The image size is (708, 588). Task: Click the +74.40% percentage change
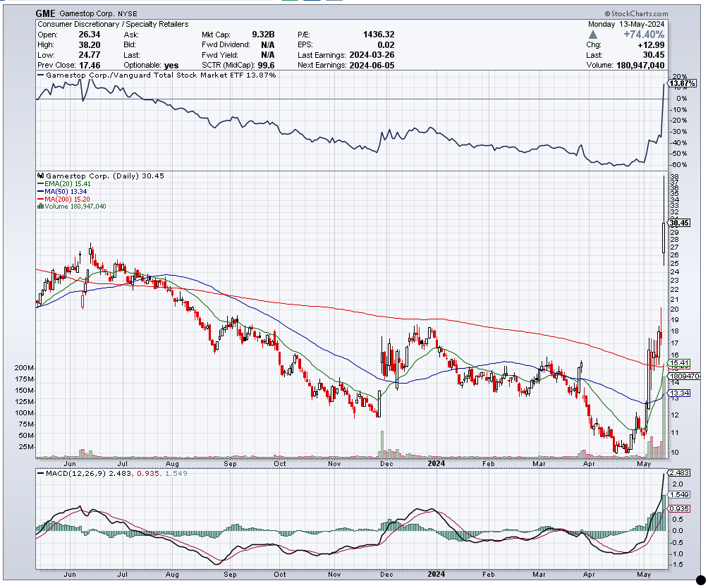click(644, 35)
